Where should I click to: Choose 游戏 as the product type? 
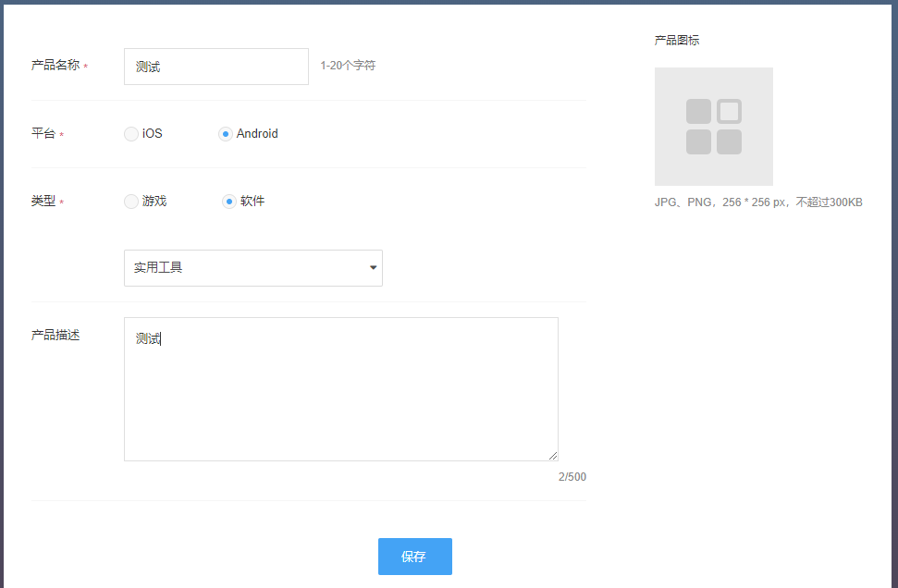tap(130, 201)
